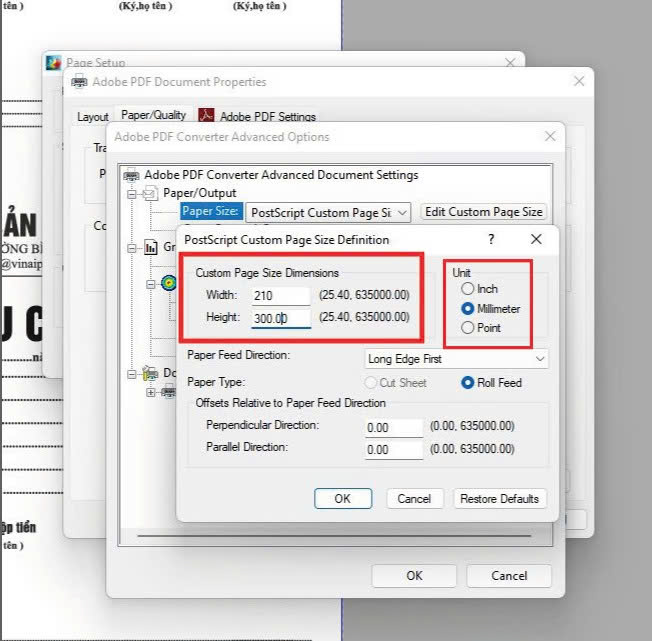Screen dimensions: 652x641
Task: Click the Perpendicular Direction offset field
Action: (393, 427)
